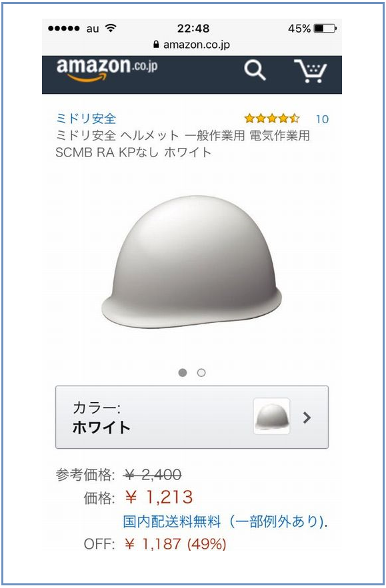The image size is (386, 588).
Task: Open the ミドリ安全 brand link
Action: 86,119
